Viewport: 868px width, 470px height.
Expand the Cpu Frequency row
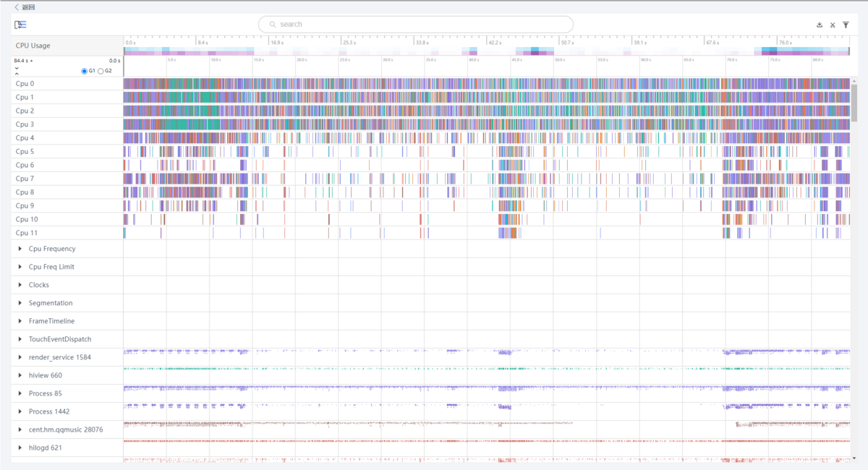[x=20, y=249]
